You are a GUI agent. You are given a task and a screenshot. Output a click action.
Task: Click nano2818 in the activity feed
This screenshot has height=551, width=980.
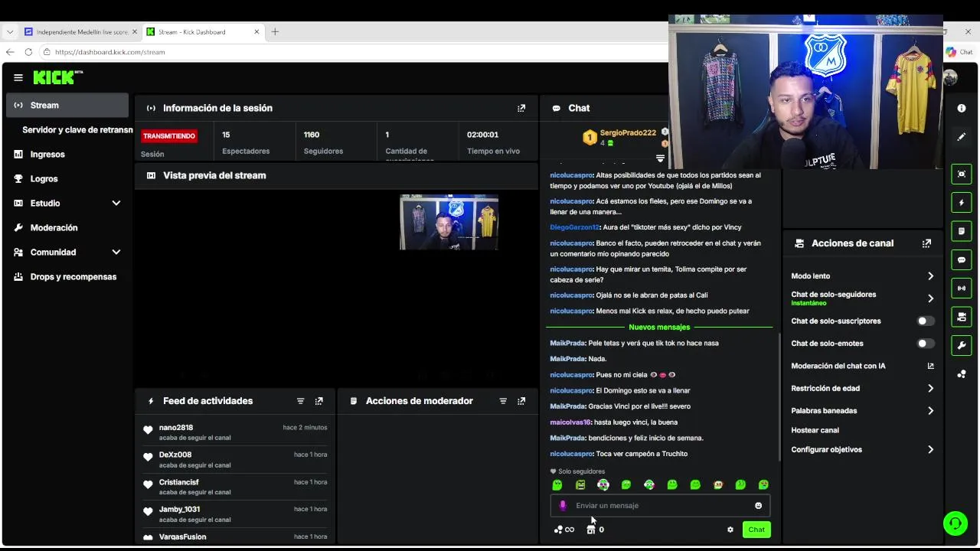(176, 428)
